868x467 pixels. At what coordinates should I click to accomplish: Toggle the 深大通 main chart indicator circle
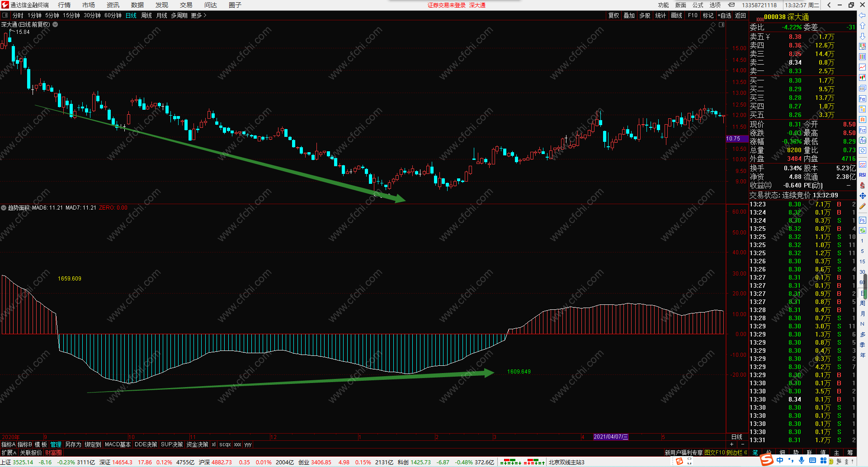(x=55, y=24)
